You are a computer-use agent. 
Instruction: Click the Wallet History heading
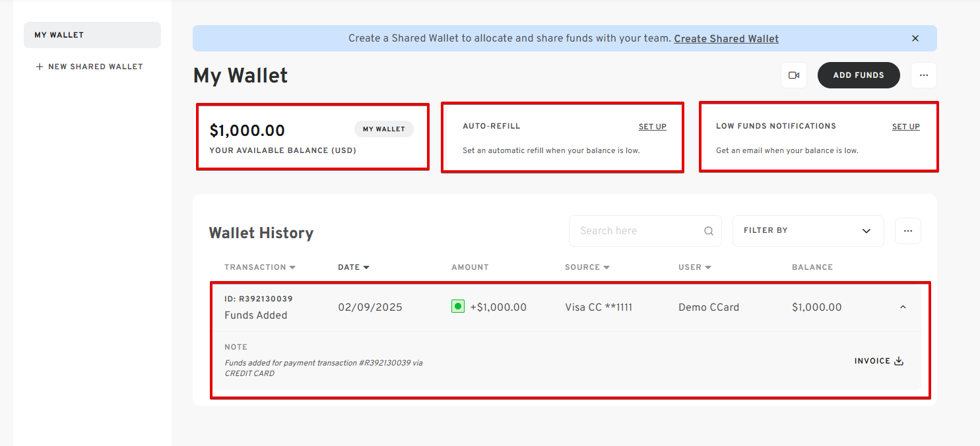[261, 233]
